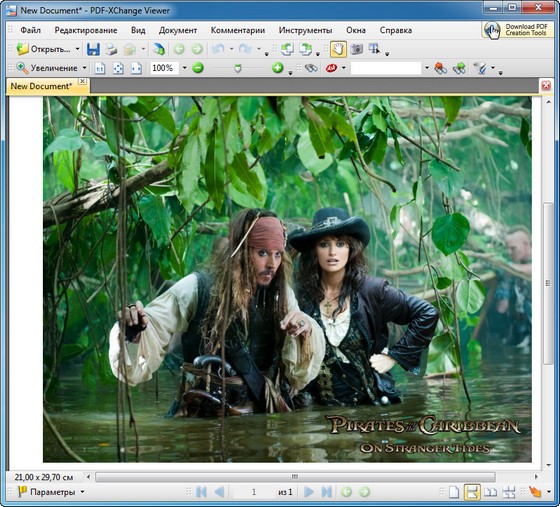Click the Print document icon

(x=111, y=49)
